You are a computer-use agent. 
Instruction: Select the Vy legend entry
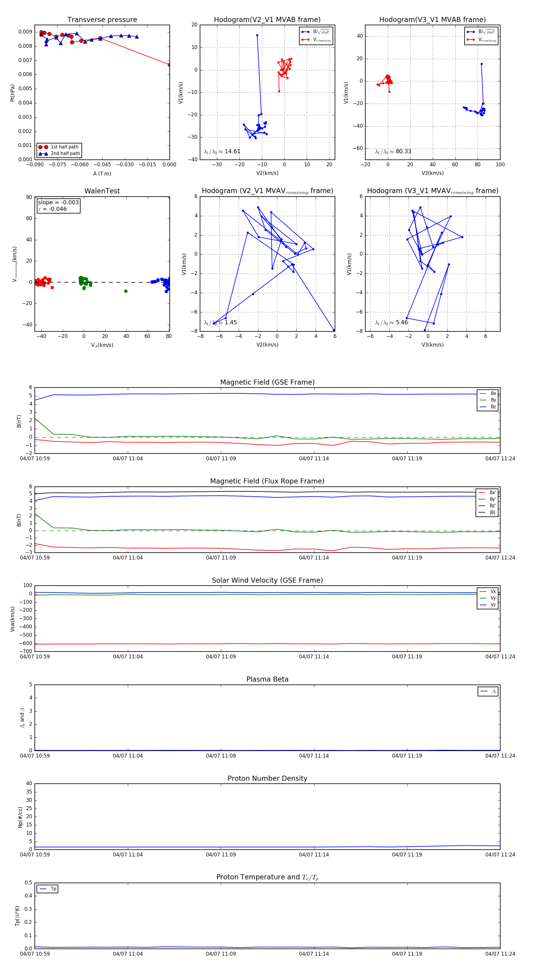click(x=488, y=598)
